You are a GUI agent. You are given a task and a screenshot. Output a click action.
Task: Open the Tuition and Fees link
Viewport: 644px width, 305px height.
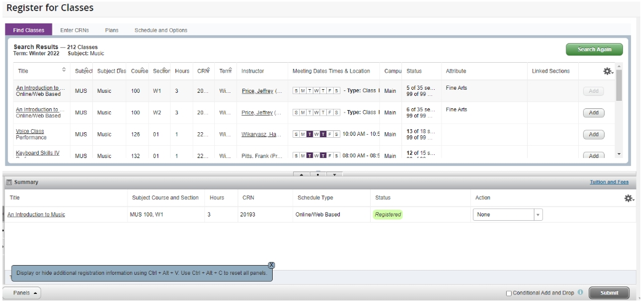(x=609, y=182)
